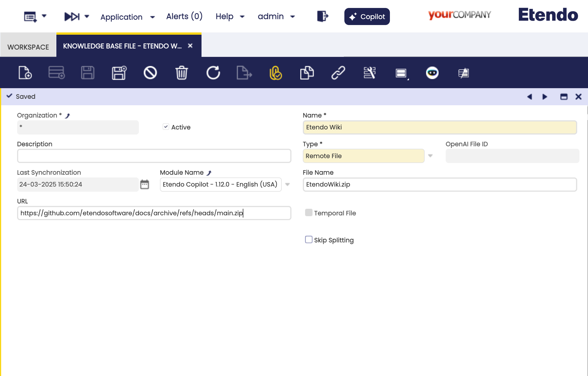The height and width of the screenshot is (376, 588).
Task: Open the Application menu
Action: click(x=128, y=17)
